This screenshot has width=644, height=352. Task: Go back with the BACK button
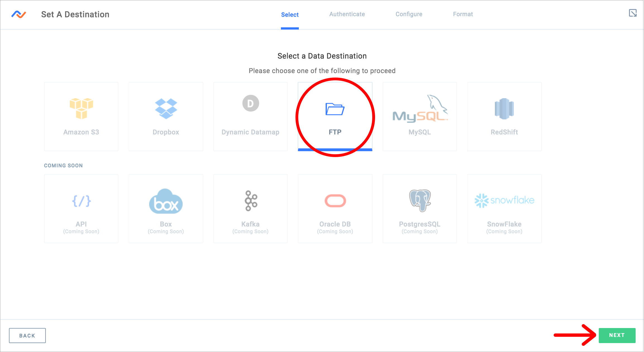tap(27, 336)
